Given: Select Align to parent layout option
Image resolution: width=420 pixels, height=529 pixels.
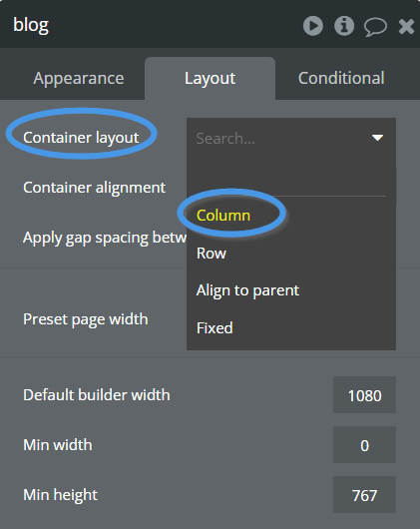Looking at the screenshot, I should [247, 290].
